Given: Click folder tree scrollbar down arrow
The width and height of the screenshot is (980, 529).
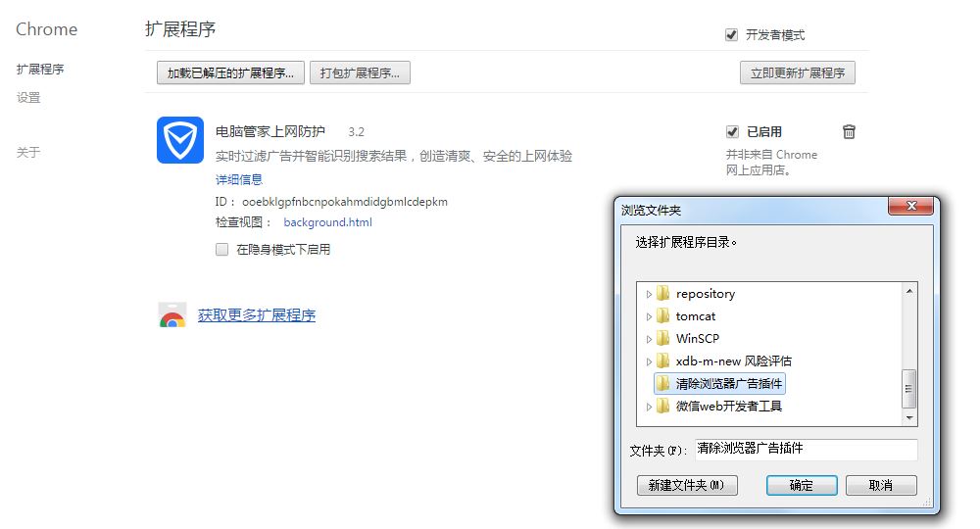Looking at the screenshot, I should (909, 418).
